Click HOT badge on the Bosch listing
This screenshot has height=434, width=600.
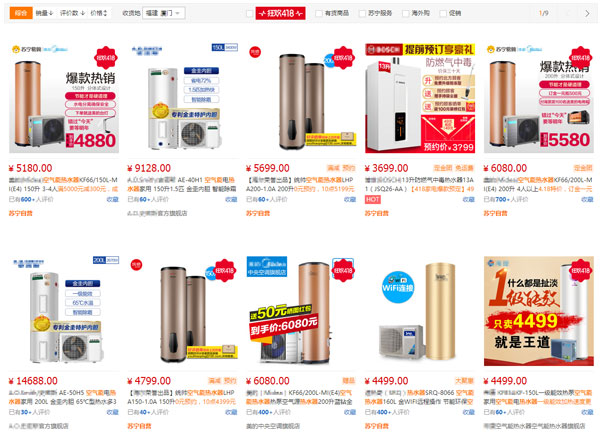(372, 199)
